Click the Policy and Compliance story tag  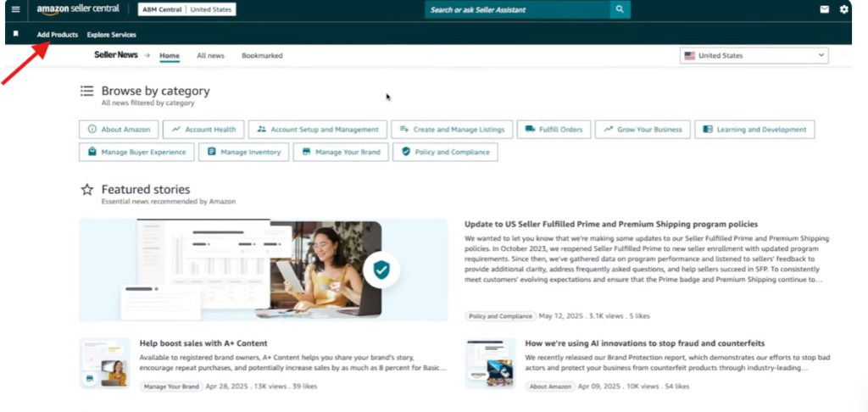500,316
